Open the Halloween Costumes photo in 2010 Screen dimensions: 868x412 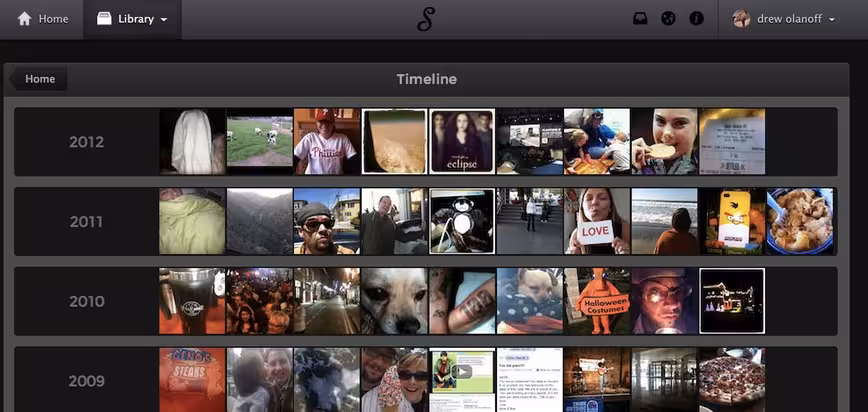tap(596, 301)
